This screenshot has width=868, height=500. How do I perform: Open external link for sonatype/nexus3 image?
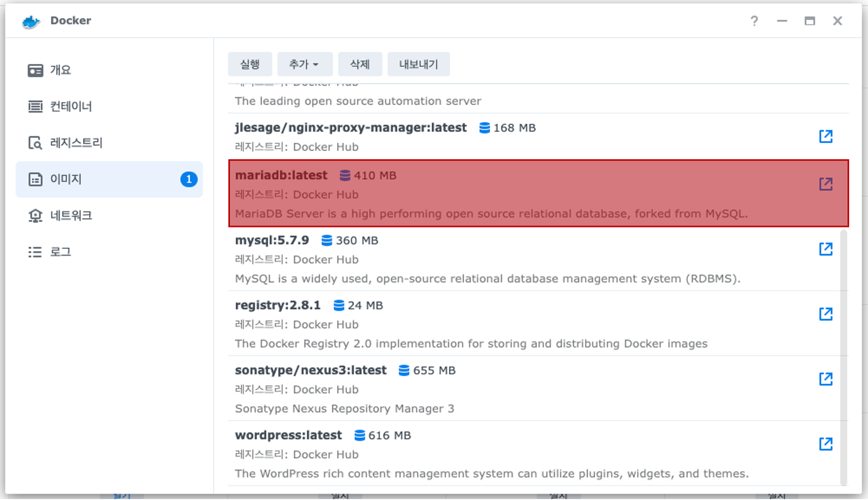tap(826, 379)
